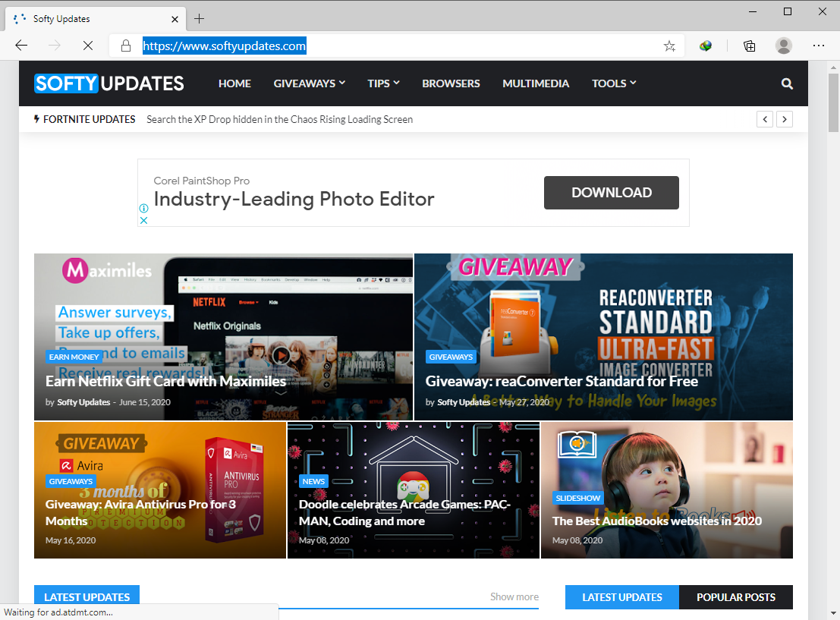
Task: Click the FORTNITE UPDATES ticker label
Action: [x=84, y=119]
